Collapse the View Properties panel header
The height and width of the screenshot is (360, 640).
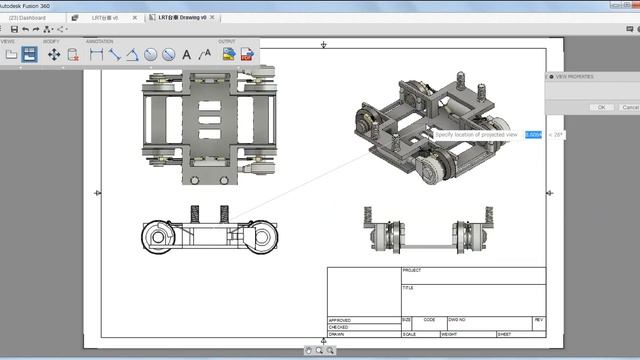[552, 77]
